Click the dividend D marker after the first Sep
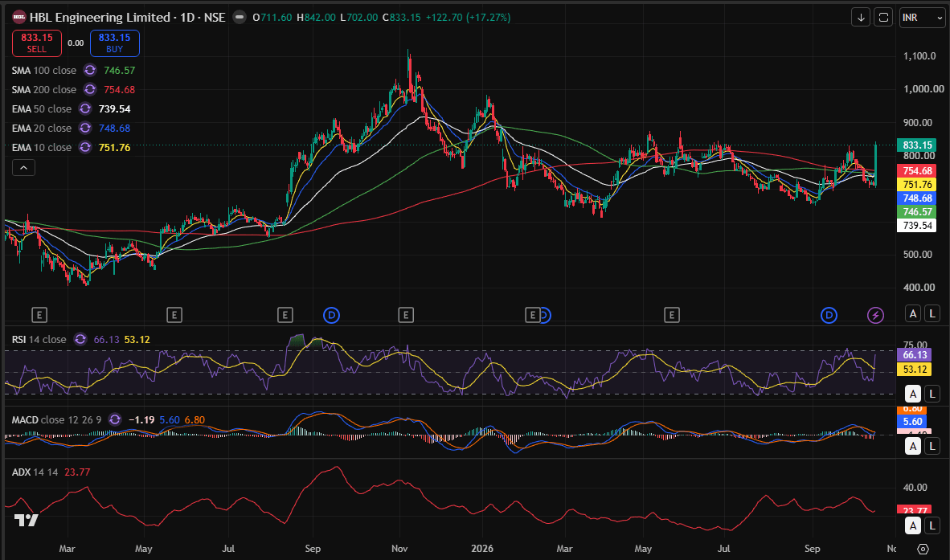 click(x=331, y=315)
